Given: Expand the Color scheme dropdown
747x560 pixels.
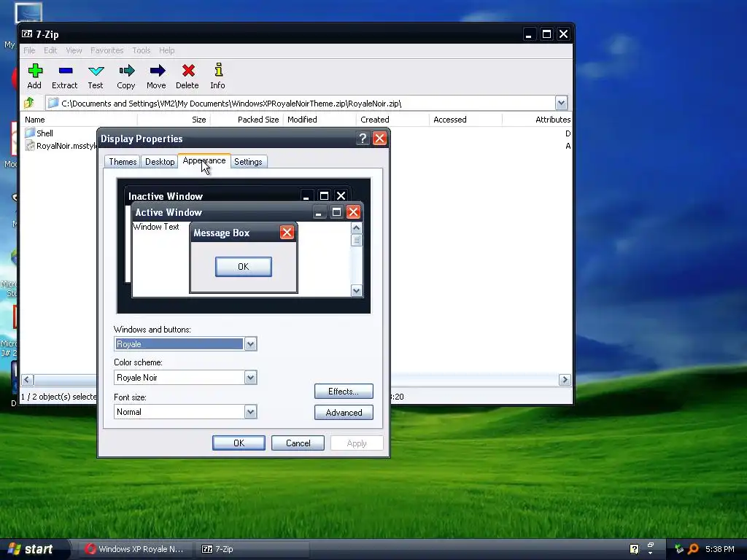Looking at the screenshot, I should point(251,378).
